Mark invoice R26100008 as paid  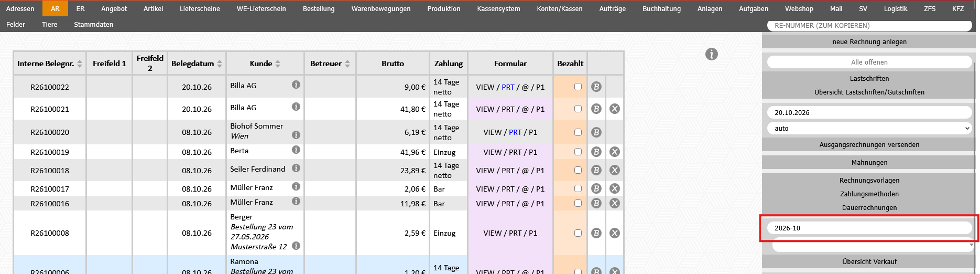click(578, 233)
